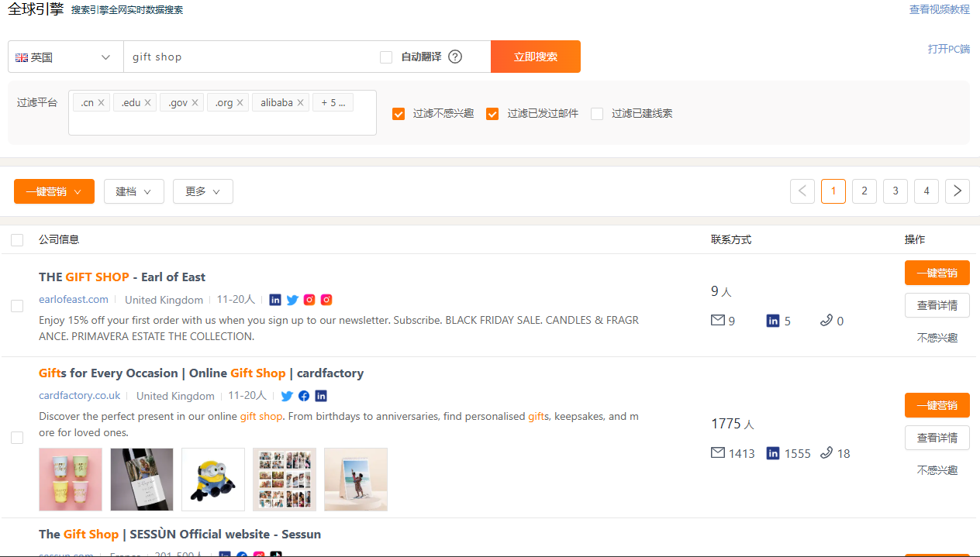This screenshot has height=557, width=980.
Task: Open Facebook icon in cardfactory row
Action: (x=304, y=396)
